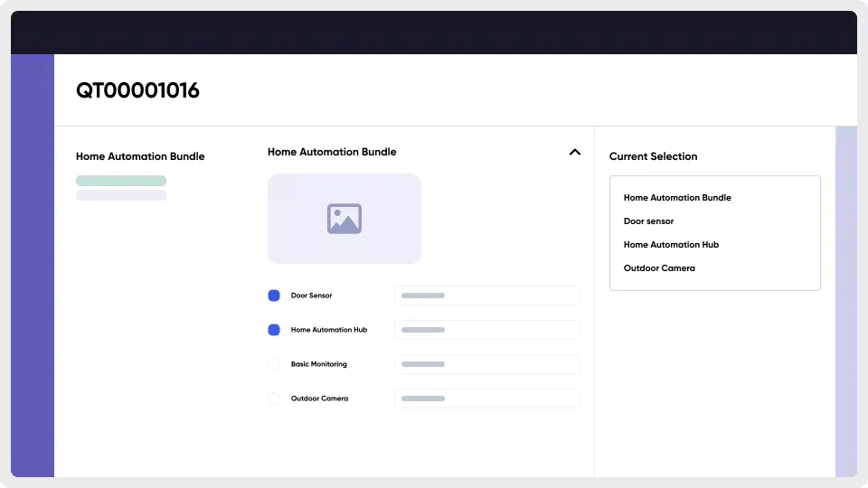
Task: Enable the Basic Monitoring checkbox
Action: click(274, 364)
